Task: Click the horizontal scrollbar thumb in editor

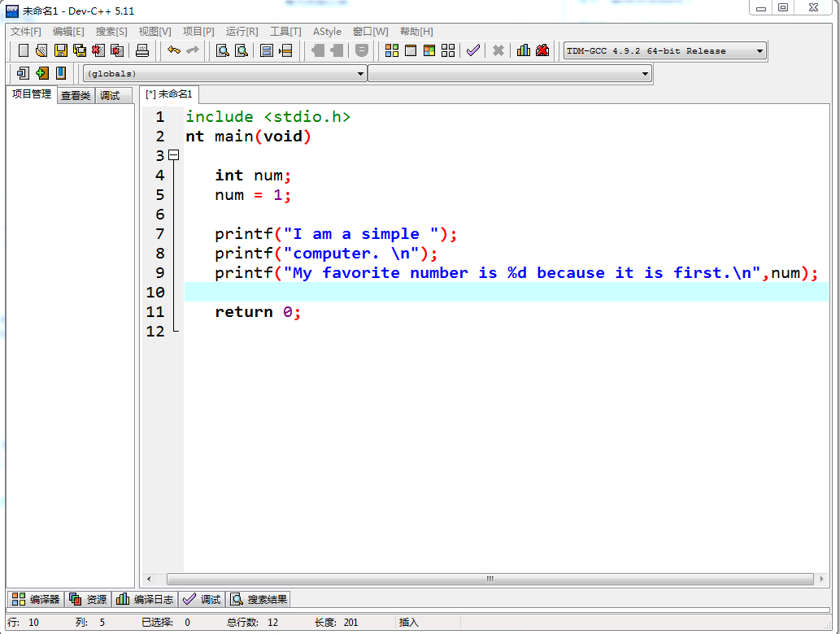Action: pyautogui.click(x=490, y=579)
